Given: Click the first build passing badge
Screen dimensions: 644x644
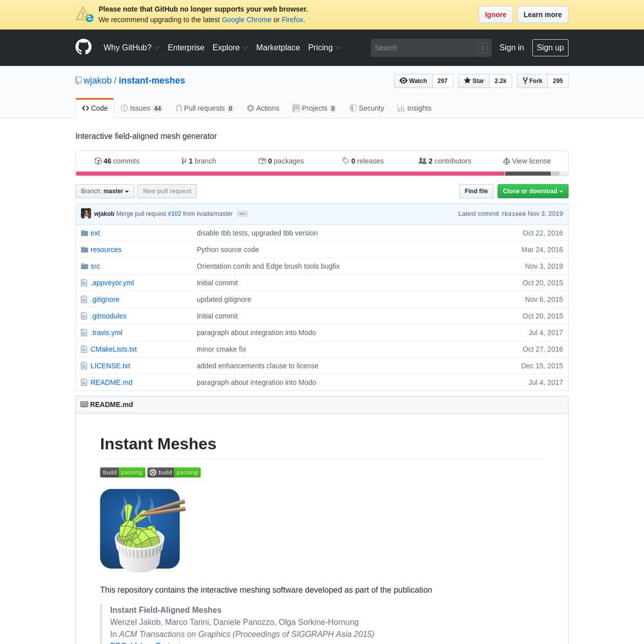Looking at the screenshot, I should coord(122,472).
